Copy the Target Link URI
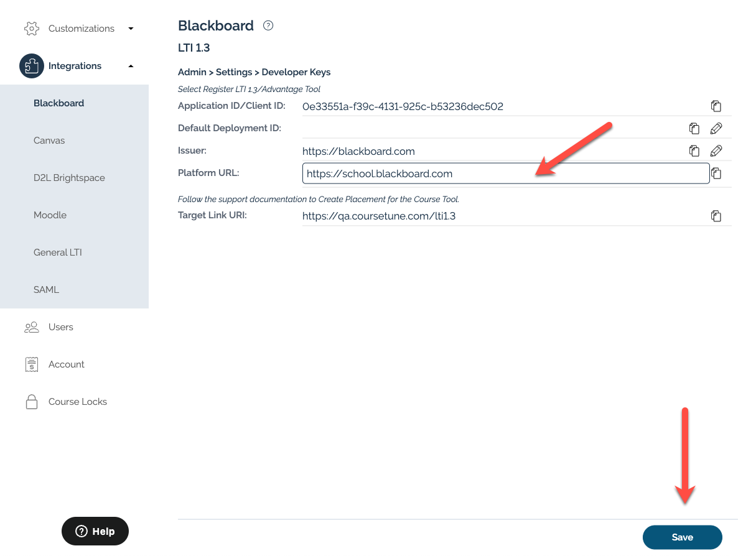Viewport: 756px width, 556px height. coord(716,216)
